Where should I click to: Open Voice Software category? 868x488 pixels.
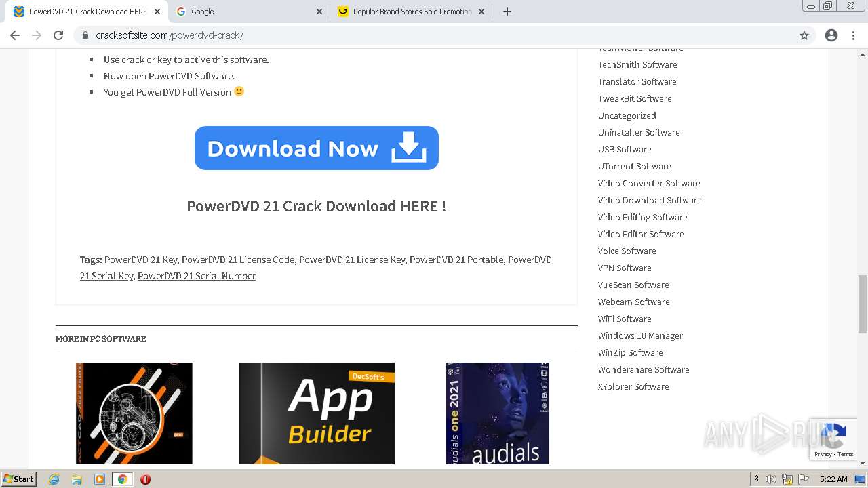[627, 251]
